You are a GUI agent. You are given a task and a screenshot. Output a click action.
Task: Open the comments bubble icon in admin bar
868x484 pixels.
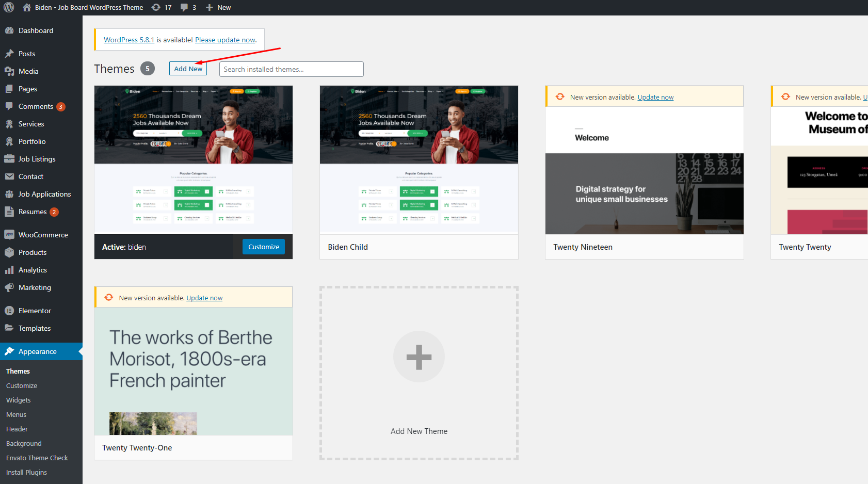[x=184, y=7]
